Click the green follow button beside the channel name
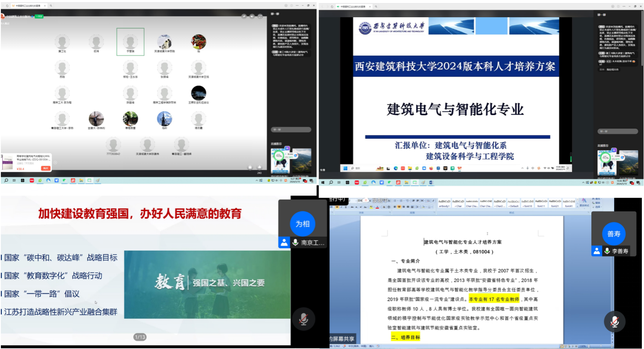Screen dimensions: 644x349 (39, 16)
